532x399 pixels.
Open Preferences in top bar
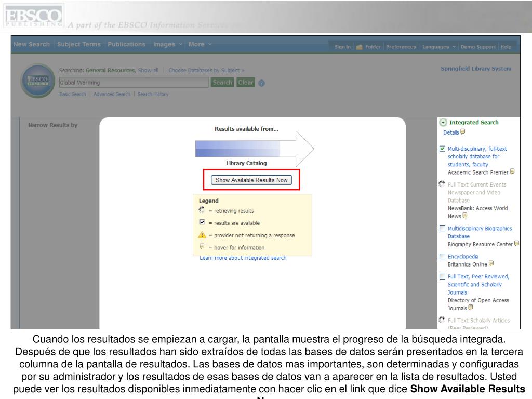(401, 47)
